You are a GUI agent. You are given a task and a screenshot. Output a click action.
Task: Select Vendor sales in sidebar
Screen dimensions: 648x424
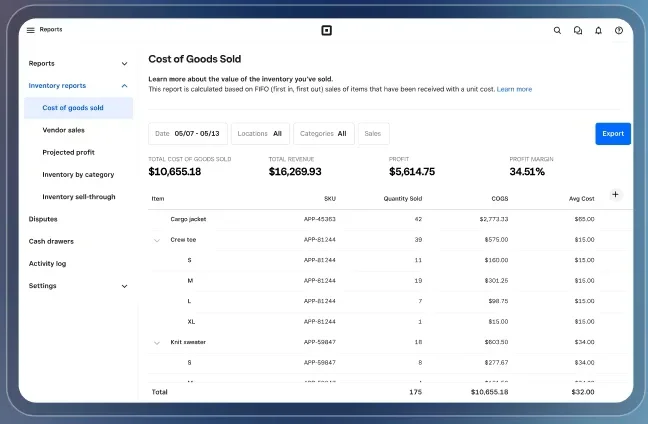click(63, 130)
